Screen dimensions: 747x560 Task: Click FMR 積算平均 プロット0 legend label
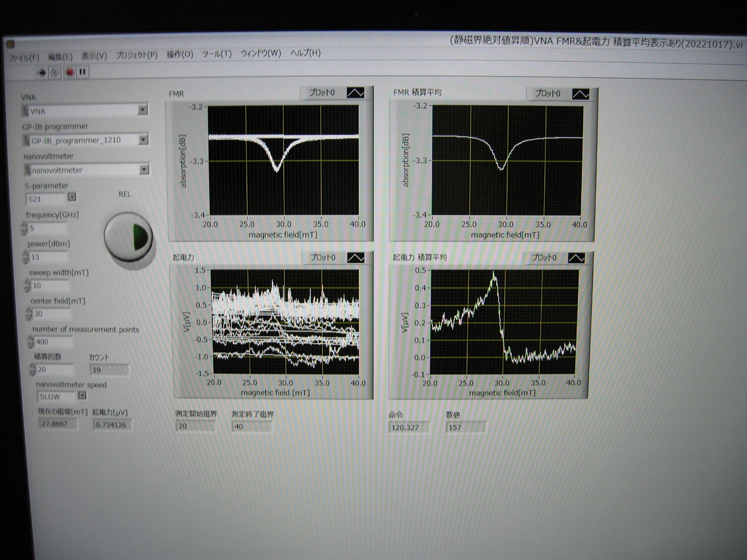[x=548, y=93]
